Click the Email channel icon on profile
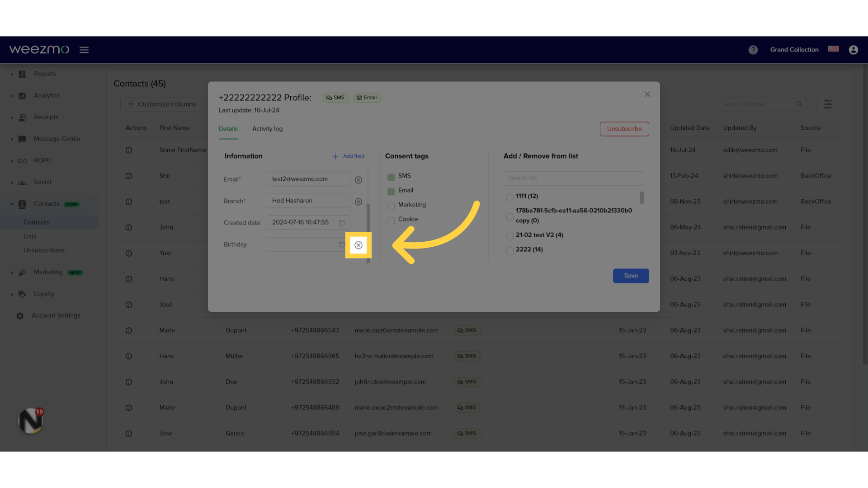Viewport: 868px width, 488px height. pos(366,97)
